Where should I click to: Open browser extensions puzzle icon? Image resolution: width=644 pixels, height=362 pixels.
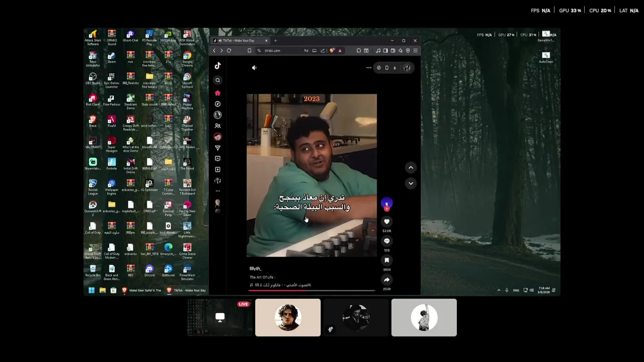point(359,50)
